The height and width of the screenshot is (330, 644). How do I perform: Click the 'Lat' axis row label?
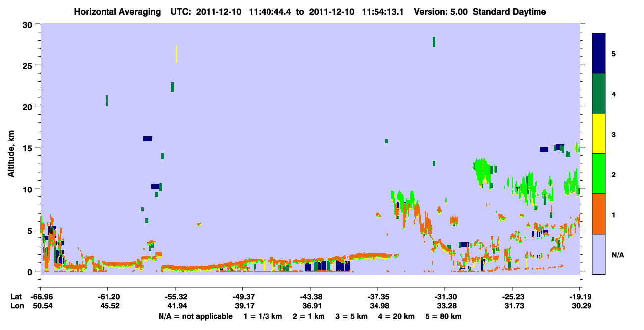(x=16, y=297)
